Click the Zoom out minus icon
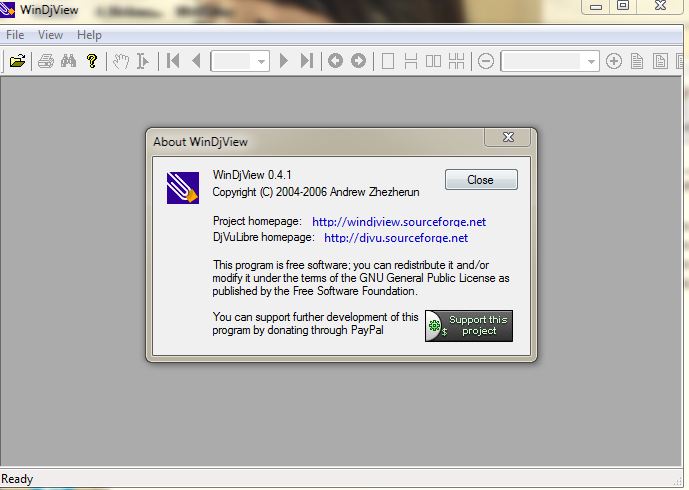The width and height of the screenshot is (689, 490). 486,61
